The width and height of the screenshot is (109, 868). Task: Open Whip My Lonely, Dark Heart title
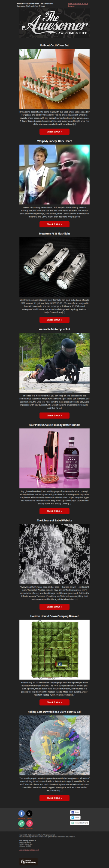[54, 141]
